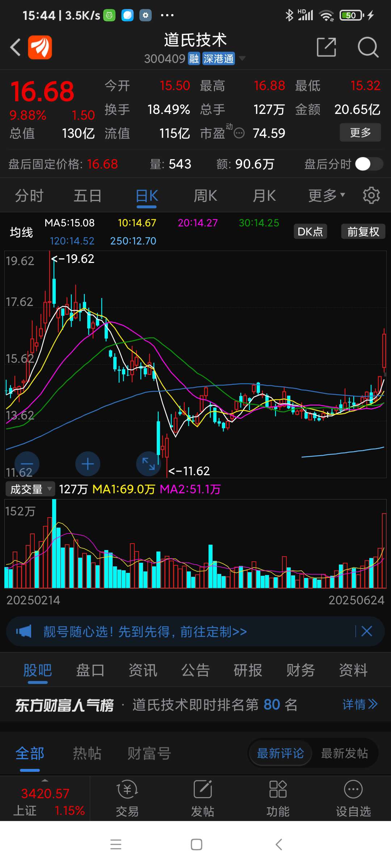This screenshot has width=391, height=868.
Task: Tap the volume bar chart
Action: [x=195, y=544]
